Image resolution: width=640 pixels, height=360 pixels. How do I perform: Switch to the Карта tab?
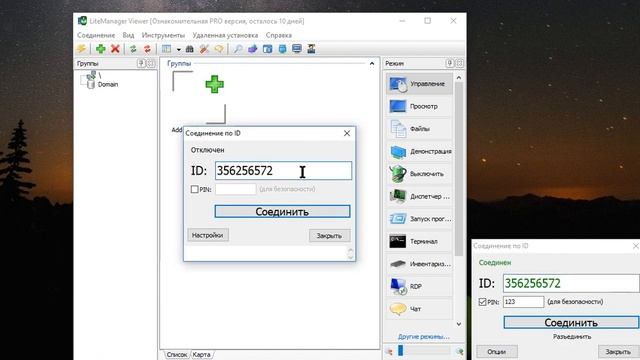coord(202,355)
